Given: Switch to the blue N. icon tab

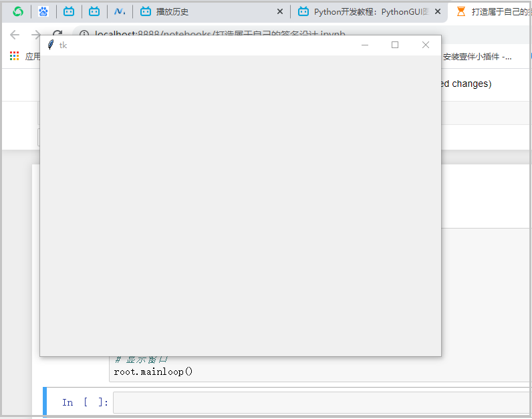Looking at the screenshot, I should point(120,12).
